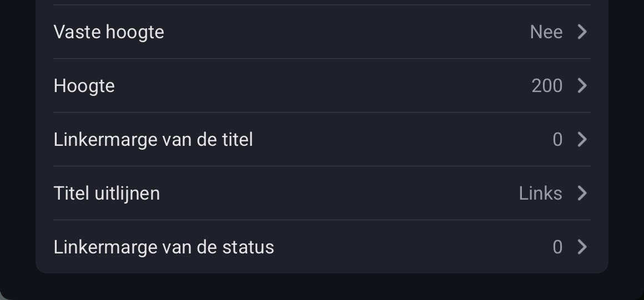644x300 pixels.
Task: Open the Hoogte setting label
Action: 84,86
